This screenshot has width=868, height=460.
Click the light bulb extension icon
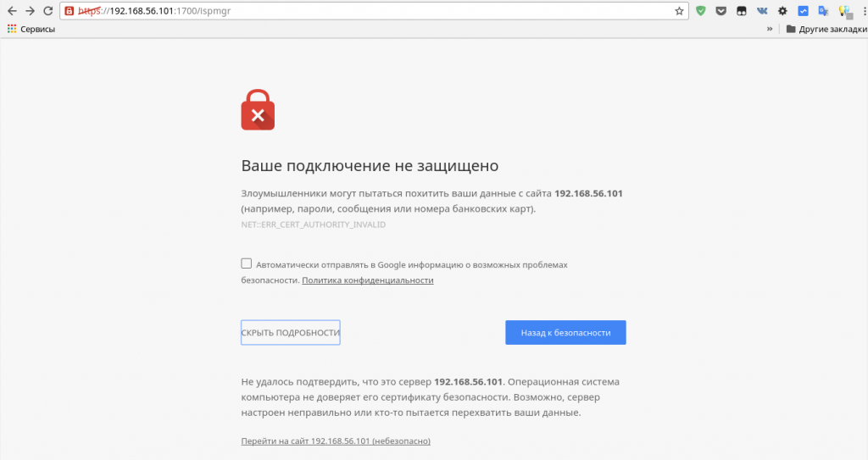pos(843,12)
